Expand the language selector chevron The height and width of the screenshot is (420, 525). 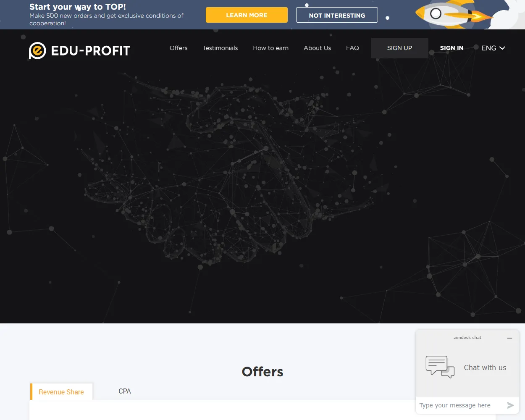point(502,48)
